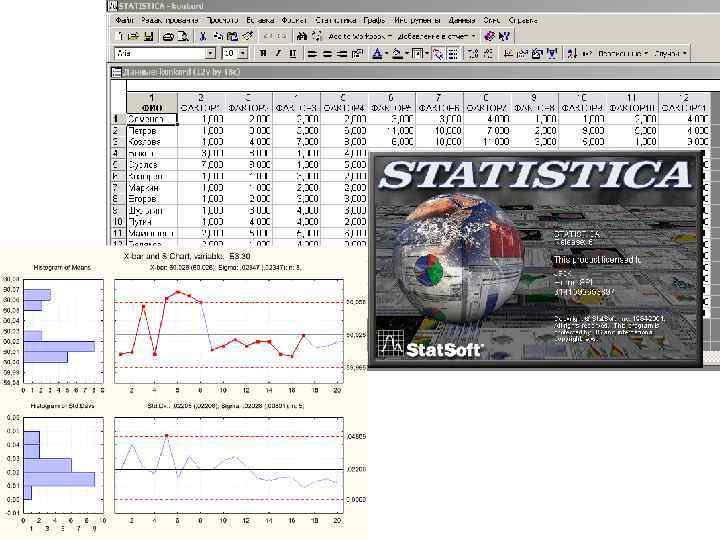720x540 pixels.
Task: Set text alignment to center
Action: (x=327, y=53)
